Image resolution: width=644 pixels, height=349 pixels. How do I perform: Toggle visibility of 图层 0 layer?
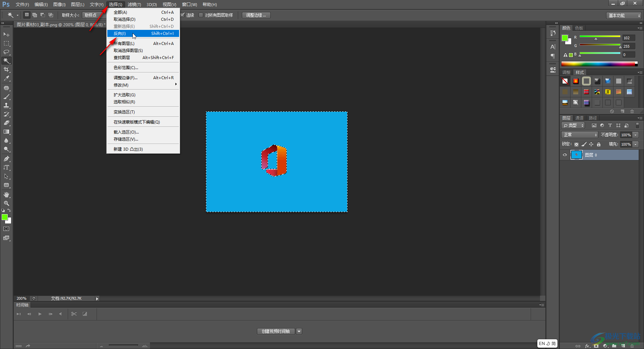click(x=565, y=155)
